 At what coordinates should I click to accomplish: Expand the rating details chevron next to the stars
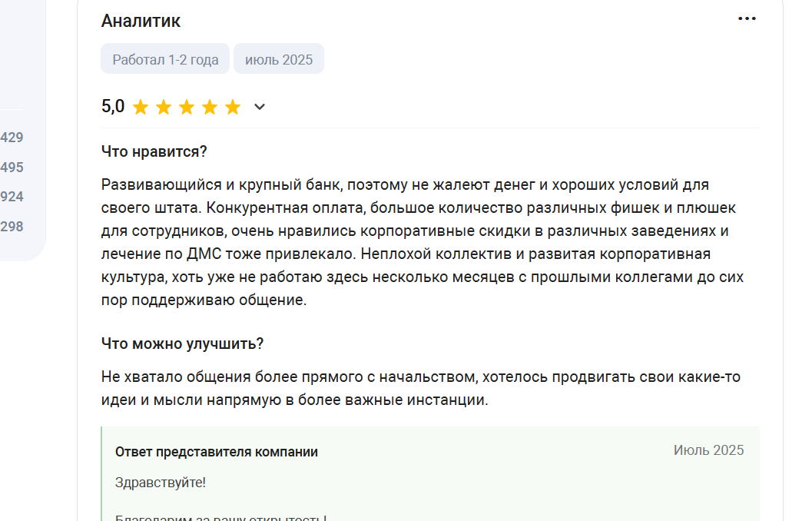(x=260, y=108)
